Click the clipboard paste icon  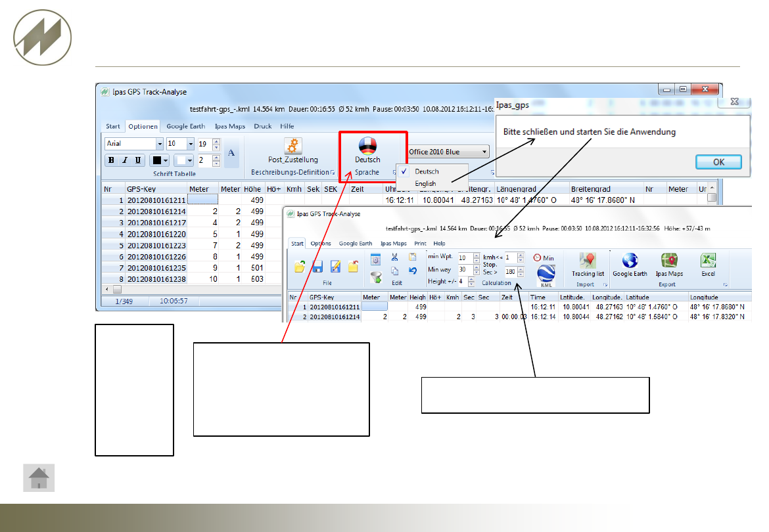[x=413, y=257]
